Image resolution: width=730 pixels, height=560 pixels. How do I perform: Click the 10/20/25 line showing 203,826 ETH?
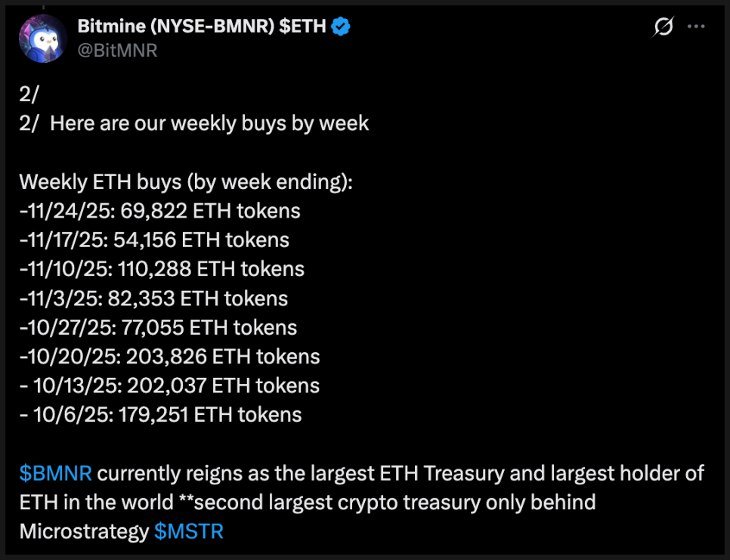(169, 357)
